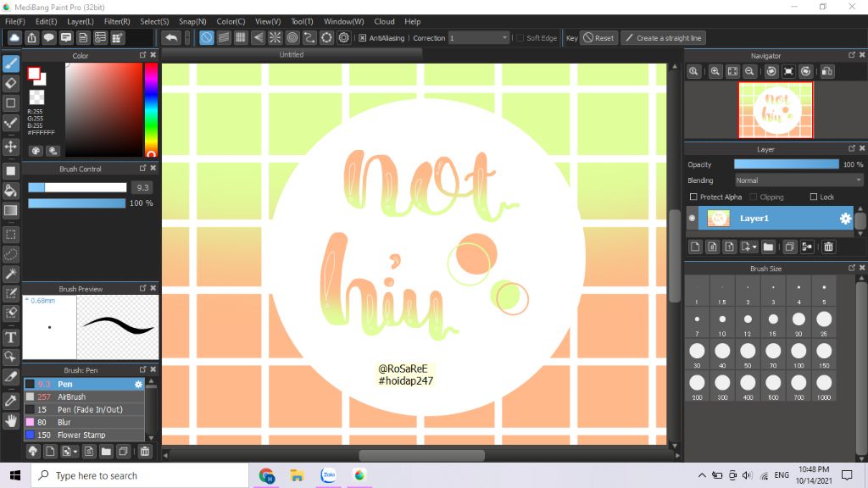Image resolution: width=868 pixels, height=488 pixels.
Task: Open snap settings gear icon
Action: [344, 37]
